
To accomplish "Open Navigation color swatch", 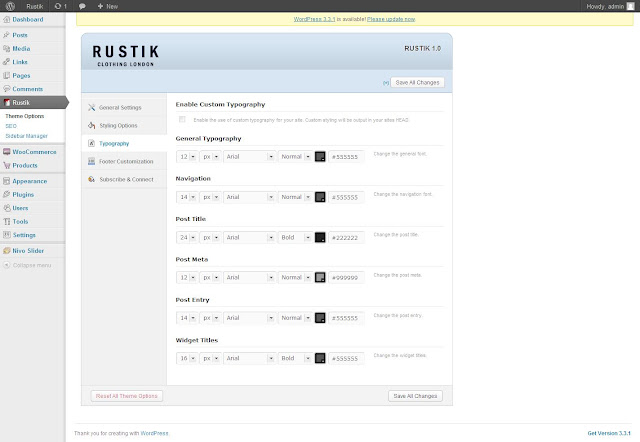I will click(x=320, y=197).
